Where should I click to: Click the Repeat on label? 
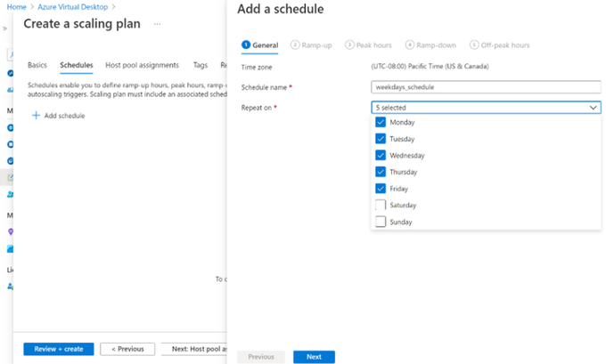pos(257,108)
